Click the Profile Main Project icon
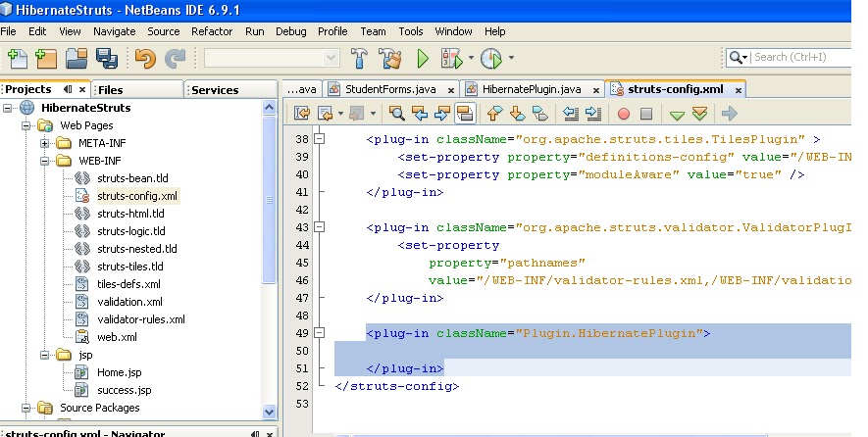Viewport: 868px width, 437px height. click(491, 58)
